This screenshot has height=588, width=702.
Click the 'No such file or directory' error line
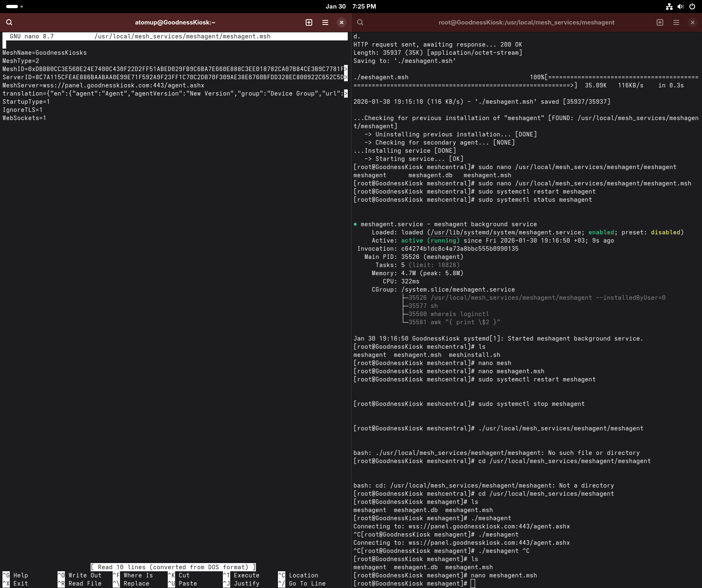pyautogui.click(x=497, y=453)
